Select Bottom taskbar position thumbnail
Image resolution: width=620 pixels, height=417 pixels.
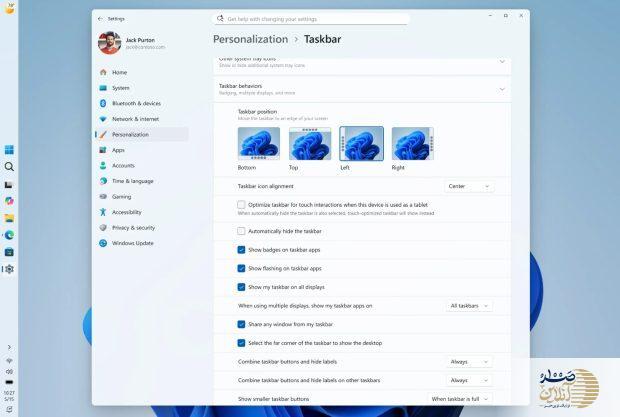click(259, 143)
